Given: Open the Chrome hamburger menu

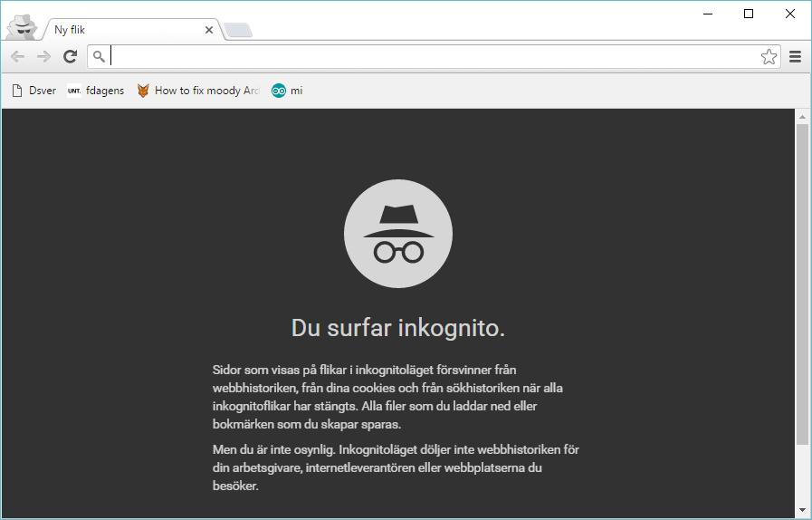Looking at the screenshot, I should (x=796, y=56).
